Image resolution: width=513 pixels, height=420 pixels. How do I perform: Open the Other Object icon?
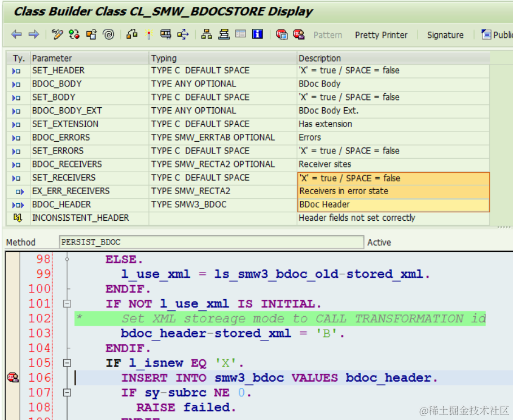[91, 34]
